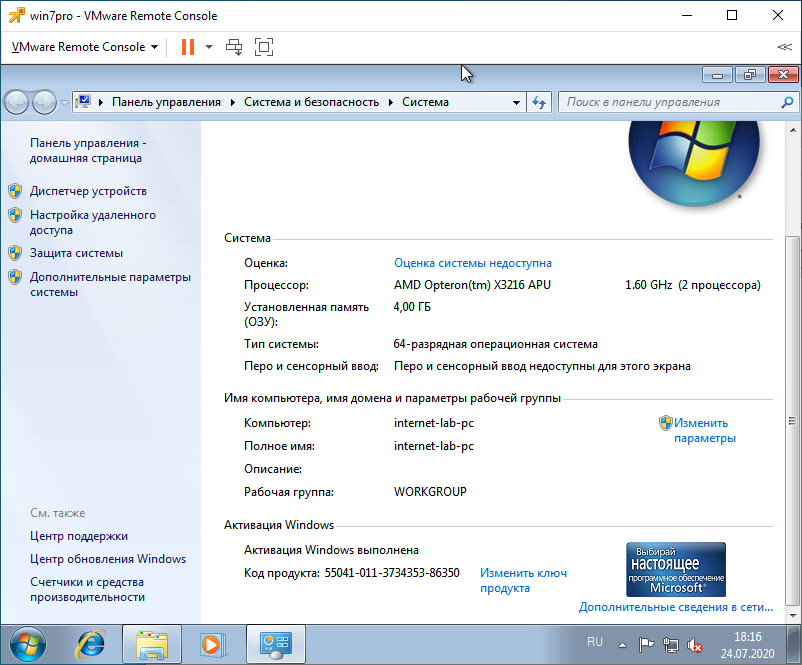
Task: Click the muted volume tray icon
Action: click(695, 645)
